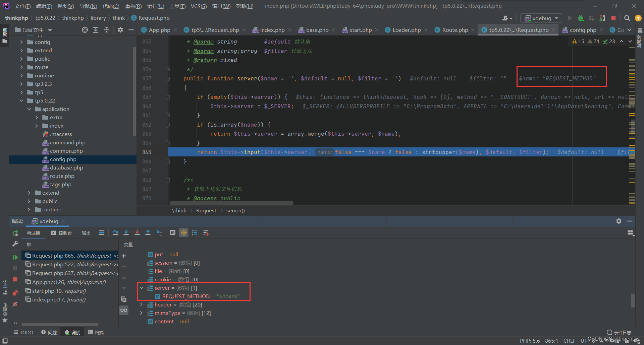The width and height of the screenshot is (644, 345).
Task: Open the 终端 terminal tool window
Action: [x=96, y=332]
